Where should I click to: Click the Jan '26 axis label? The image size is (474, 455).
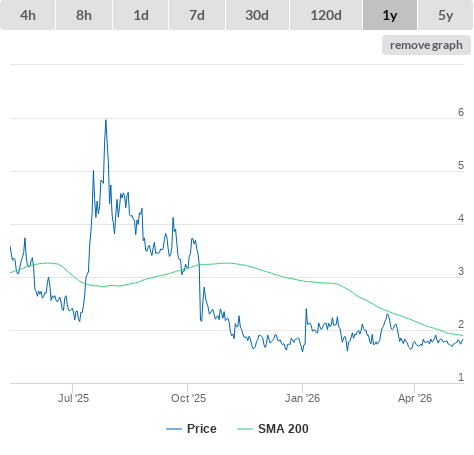tap(302, 398)
